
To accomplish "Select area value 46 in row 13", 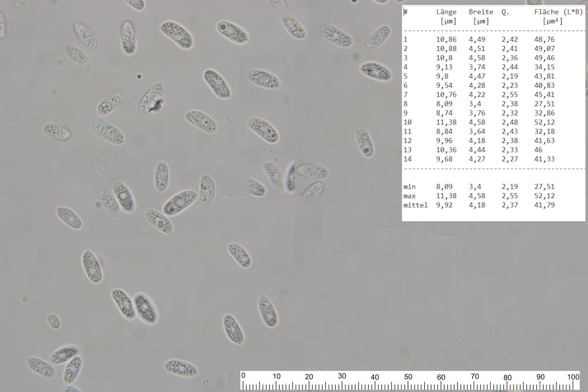I will pyautogui.click(x=538, y=150).
